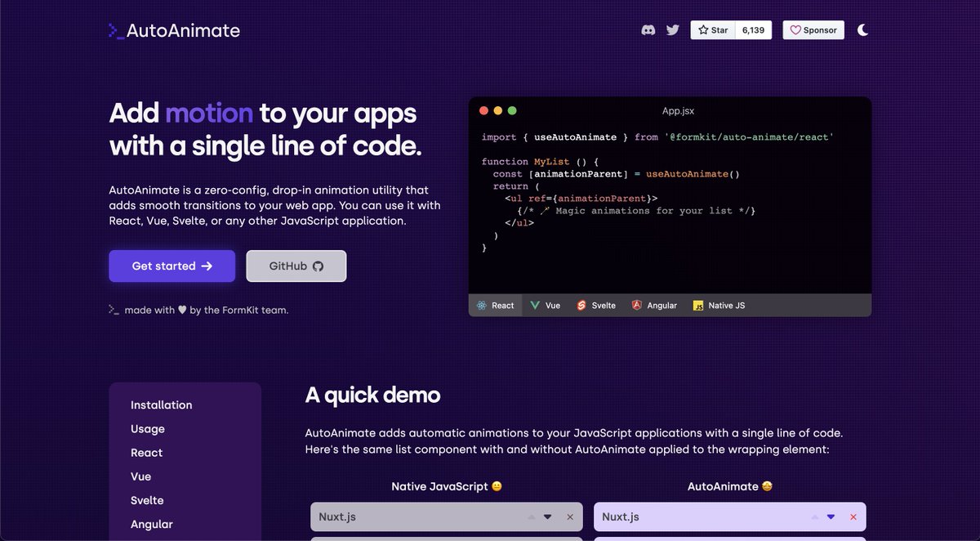Move Nuxt.js up in AutoAnimate list

click(815, 516)
